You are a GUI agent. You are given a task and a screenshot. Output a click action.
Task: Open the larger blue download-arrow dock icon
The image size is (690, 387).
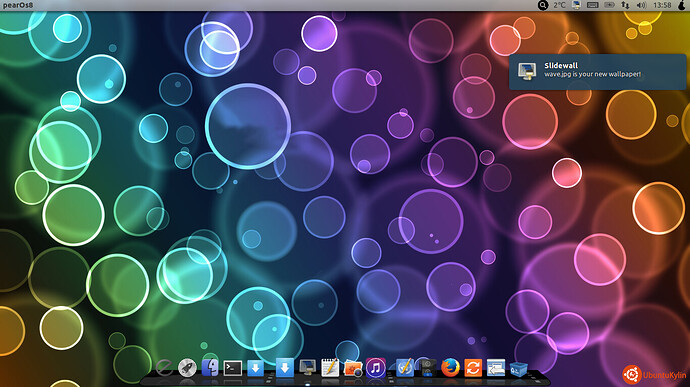(x=285, y=367)
